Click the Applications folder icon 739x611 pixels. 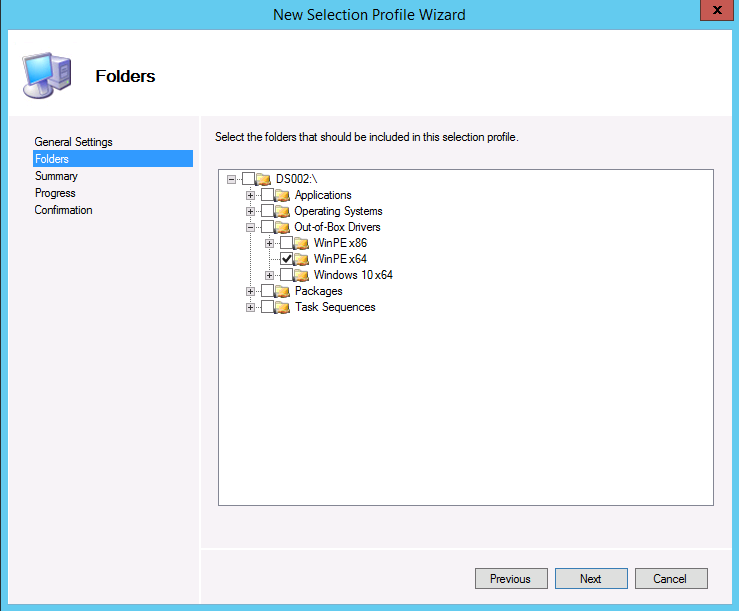point(283,195)
